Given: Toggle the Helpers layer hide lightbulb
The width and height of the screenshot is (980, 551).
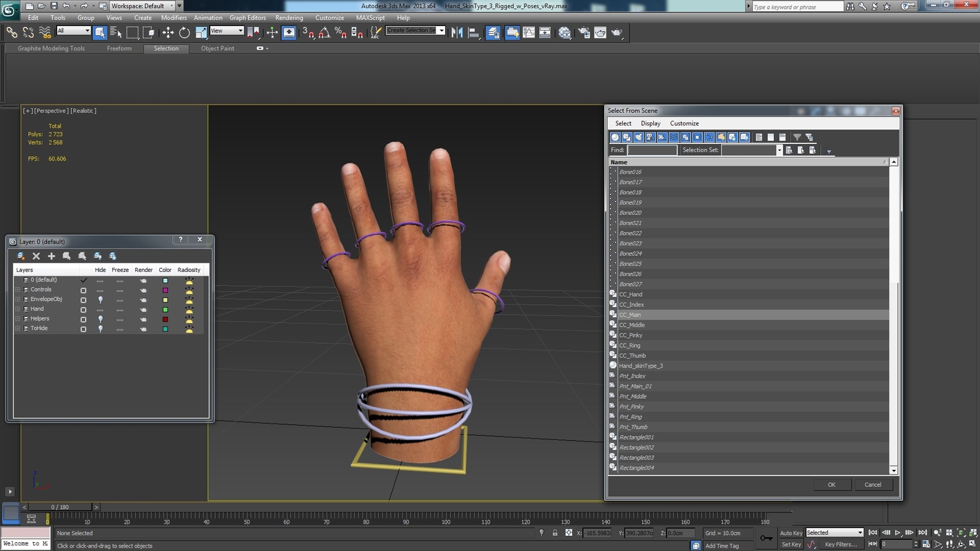Looking at the screenshot, I should click(x=100, y=318).
